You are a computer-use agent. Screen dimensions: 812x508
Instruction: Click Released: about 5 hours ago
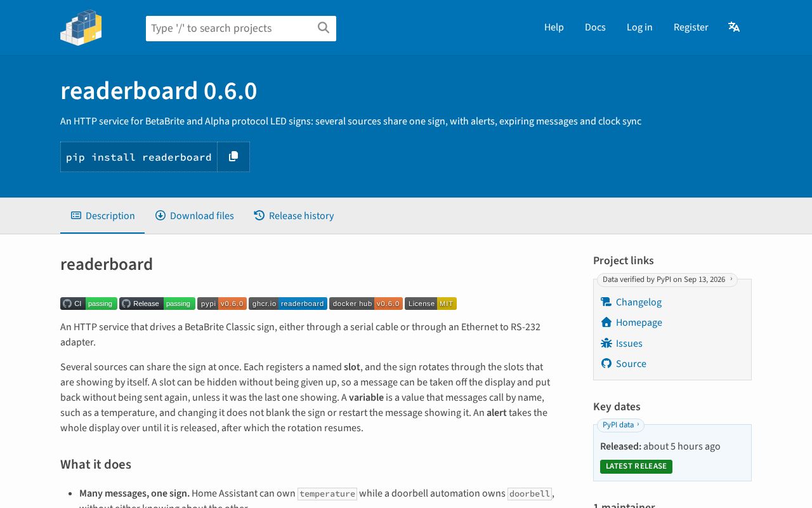[x=660, y=446]
